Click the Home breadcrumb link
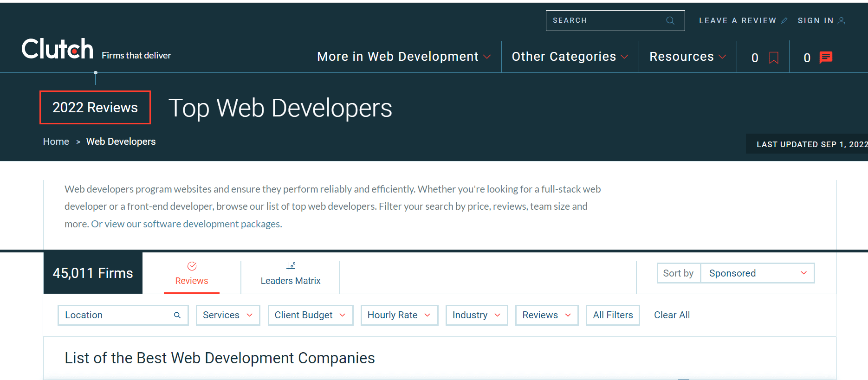 pyautogui.click(x=56, y=142)
